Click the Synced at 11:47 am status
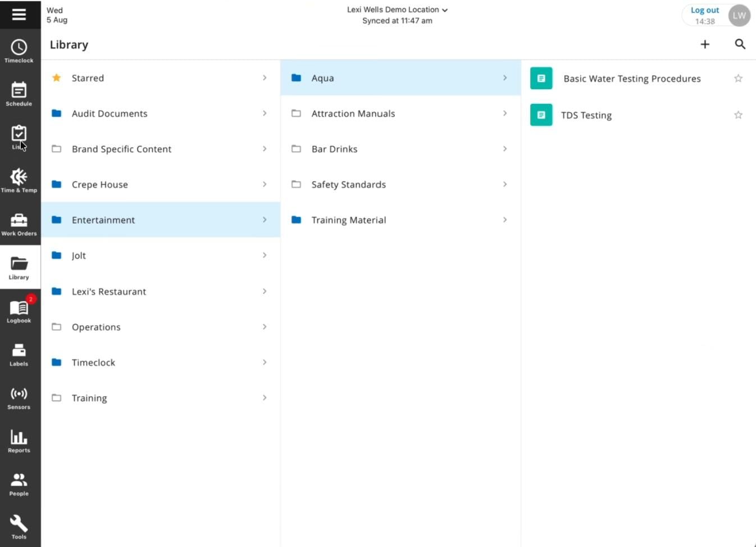756x547 pixels. click(397, 21)
